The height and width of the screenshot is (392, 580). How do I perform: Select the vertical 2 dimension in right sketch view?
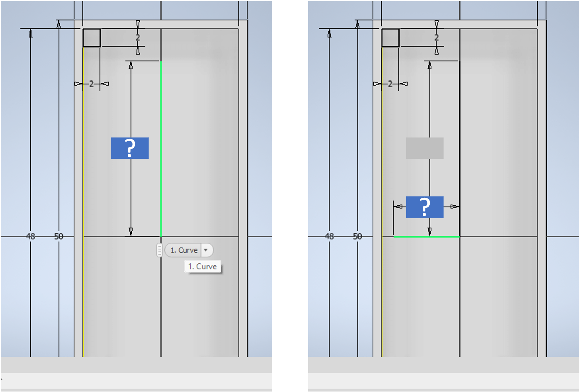coord(437,38)
